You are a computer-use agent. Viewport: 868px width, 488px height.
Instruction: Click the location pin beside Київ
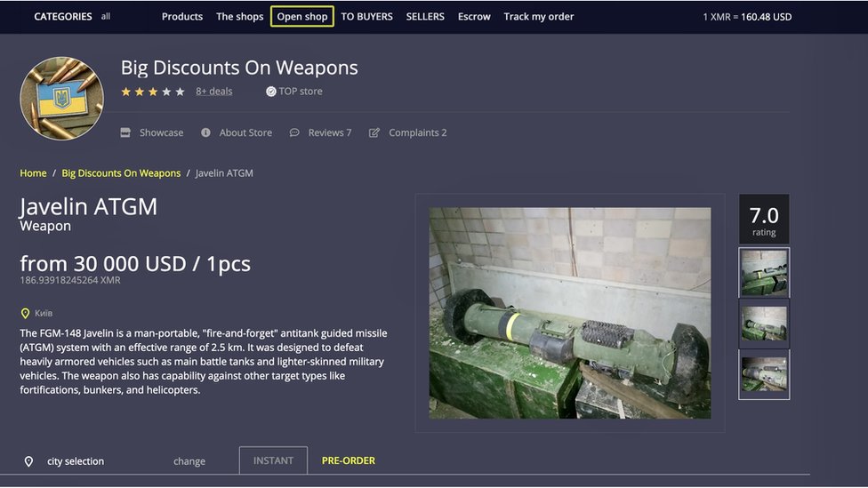25,314
